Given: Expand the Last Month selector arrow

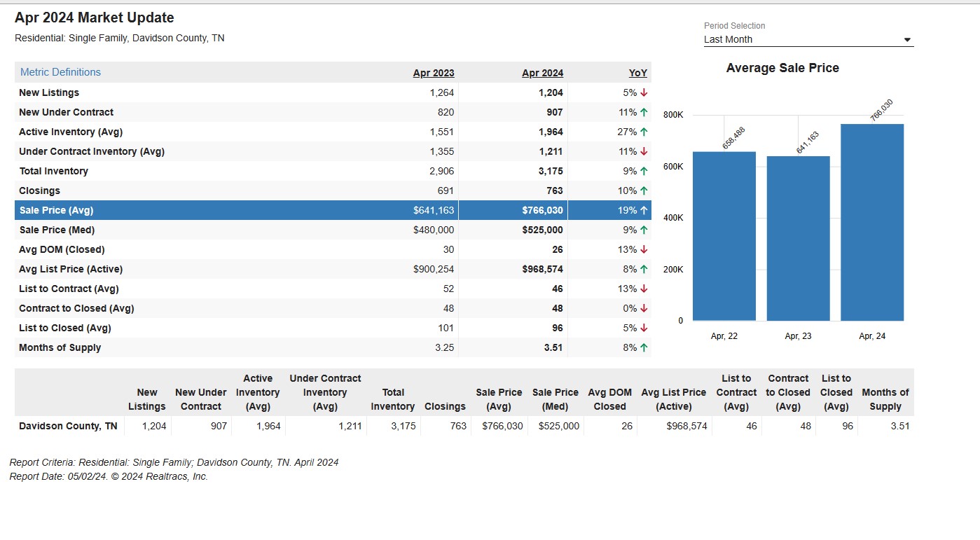Looking at the screenshot, I should click(x=907, y=39).
